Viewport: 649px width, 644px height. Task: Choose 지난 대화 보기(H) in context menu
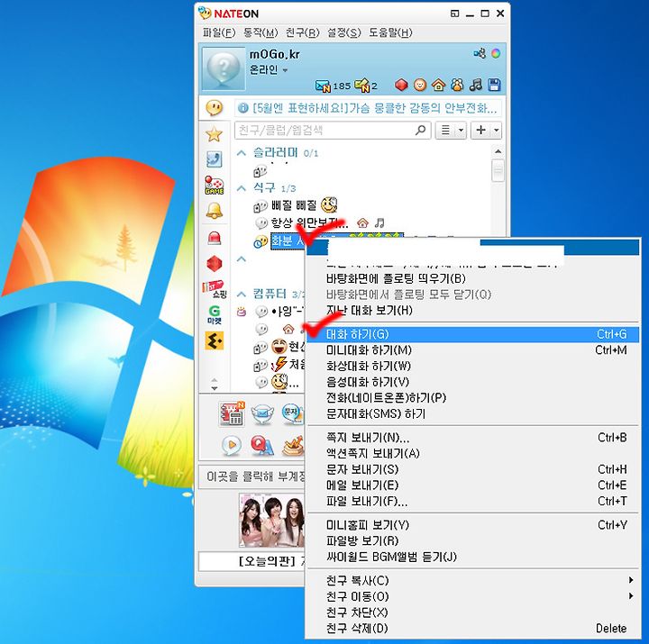[472, 310]
